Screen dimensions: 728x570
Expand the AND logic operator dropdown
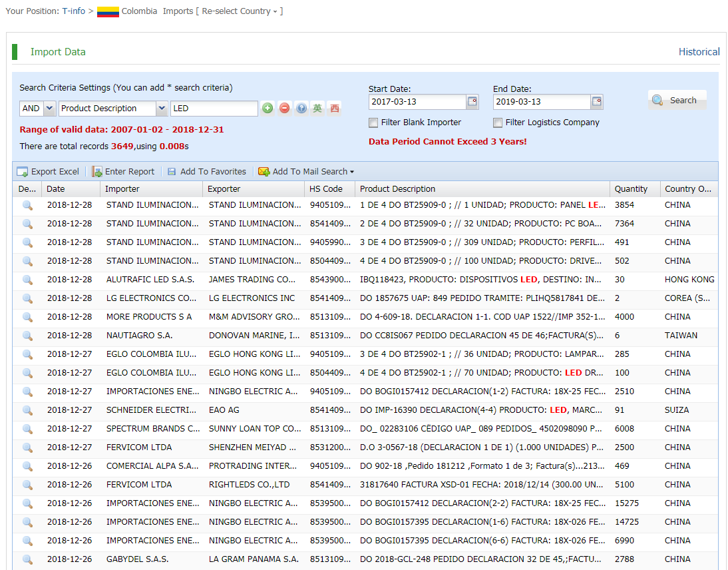49,109
